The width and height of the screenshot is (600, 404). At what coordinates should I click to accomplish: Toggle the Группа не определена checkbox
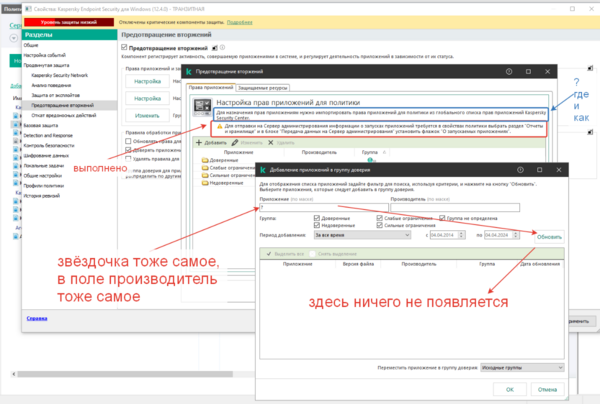pos(443,217)
